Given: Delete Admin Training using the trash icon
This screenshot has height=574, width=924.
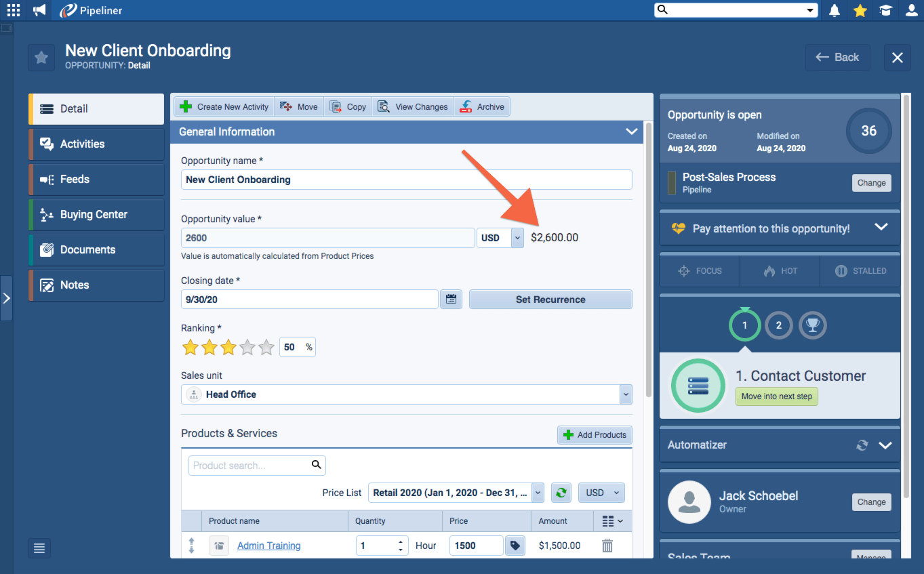Looking at the screenshot, I should [607, 546].
